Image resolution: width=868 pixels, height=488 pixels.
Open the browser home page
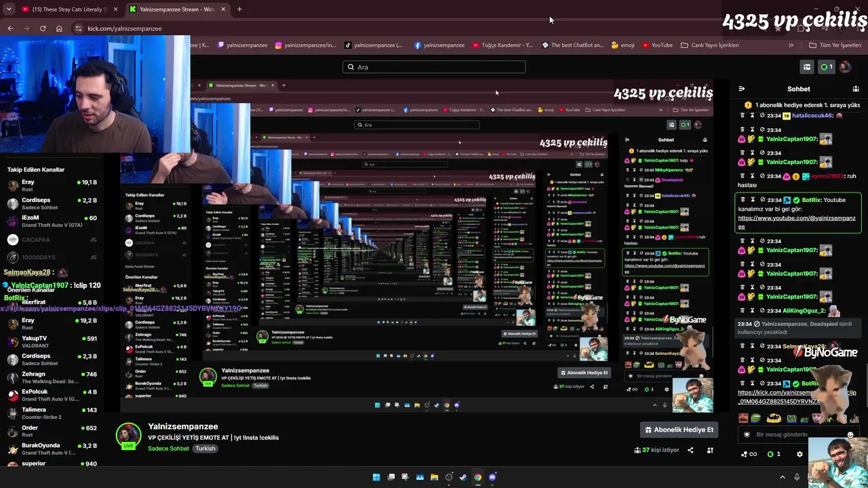click(59, 28)
